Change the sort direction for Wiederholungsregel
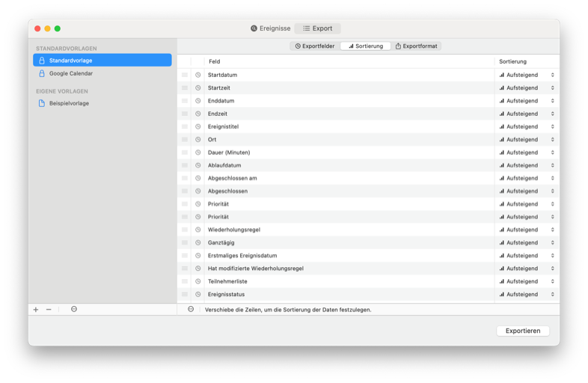This screenshot has height=383, width=588. point(527,230)
